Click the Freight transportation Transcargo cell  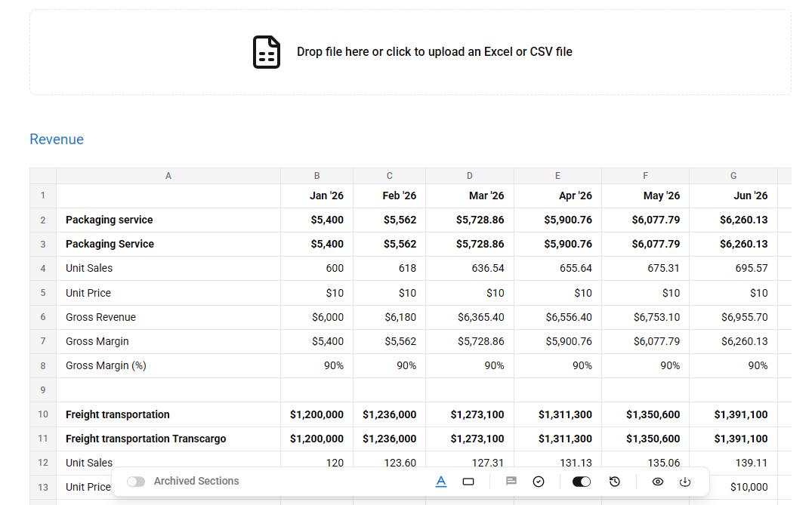pos(168,439)
